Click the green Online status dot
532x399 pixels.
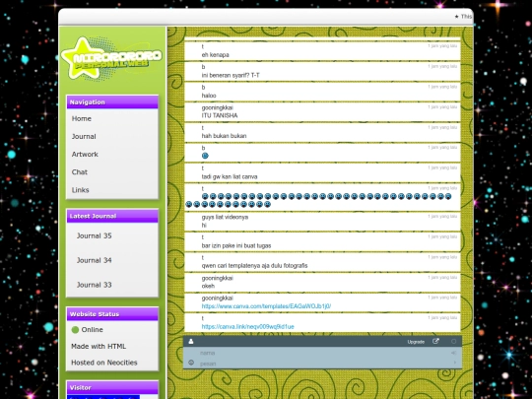(75, 330)
